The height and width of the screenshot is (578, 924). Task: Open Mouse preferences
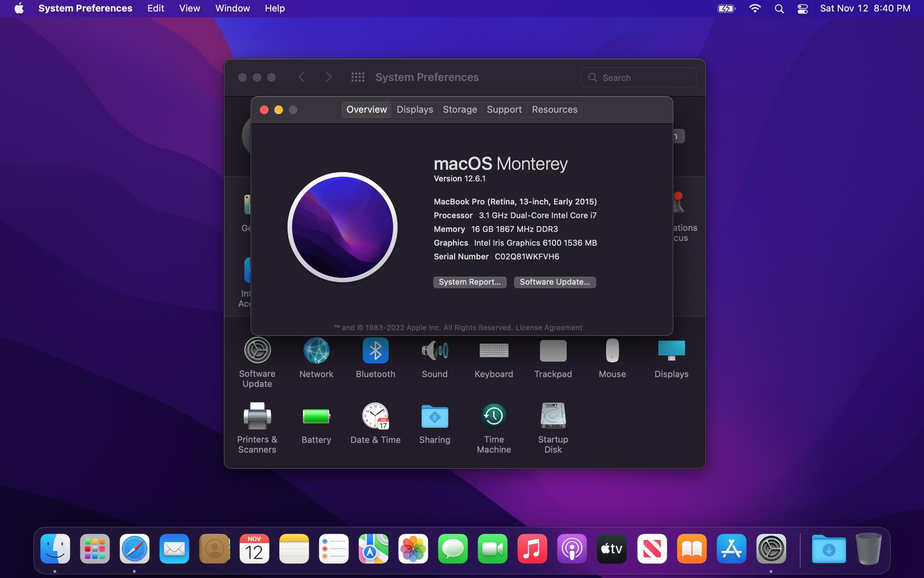(x=612, y=358)
